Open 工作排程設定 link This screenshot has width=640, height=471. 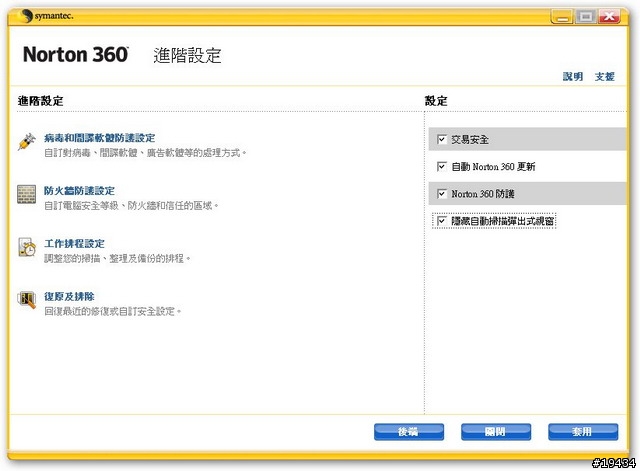(x=74, y=244)
